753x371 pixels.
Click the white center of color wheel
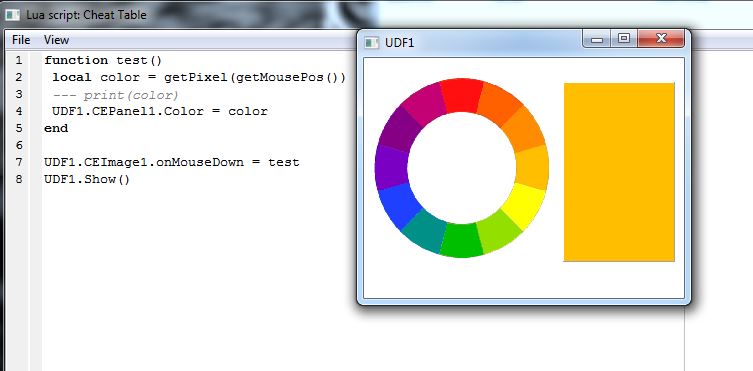[462, 168]
